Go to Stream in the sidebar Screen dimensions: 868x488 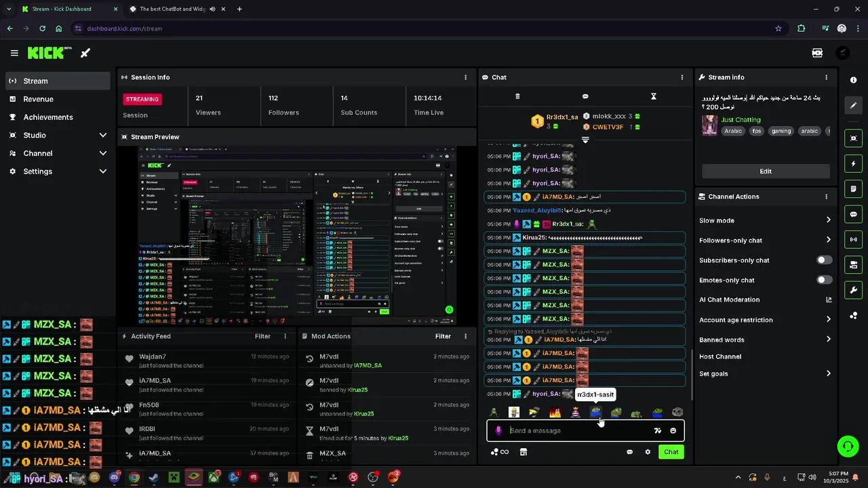pos(58,81)
